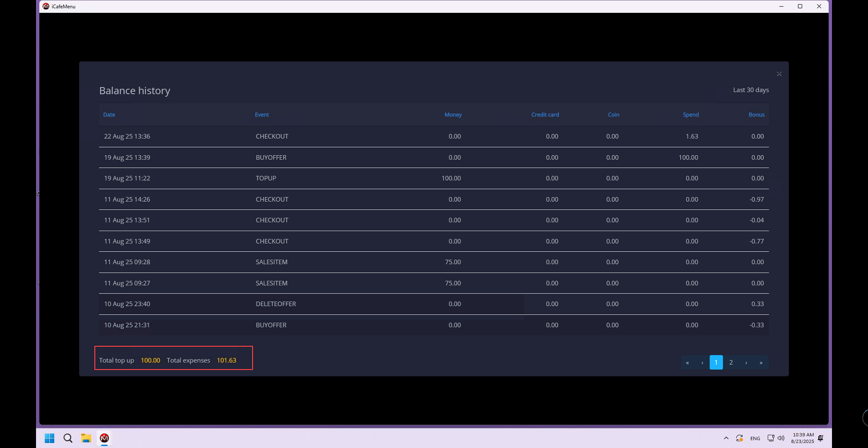Select the DELETEOFFER history row
Screen dimensions: 868x448
(x=275, y=304)
